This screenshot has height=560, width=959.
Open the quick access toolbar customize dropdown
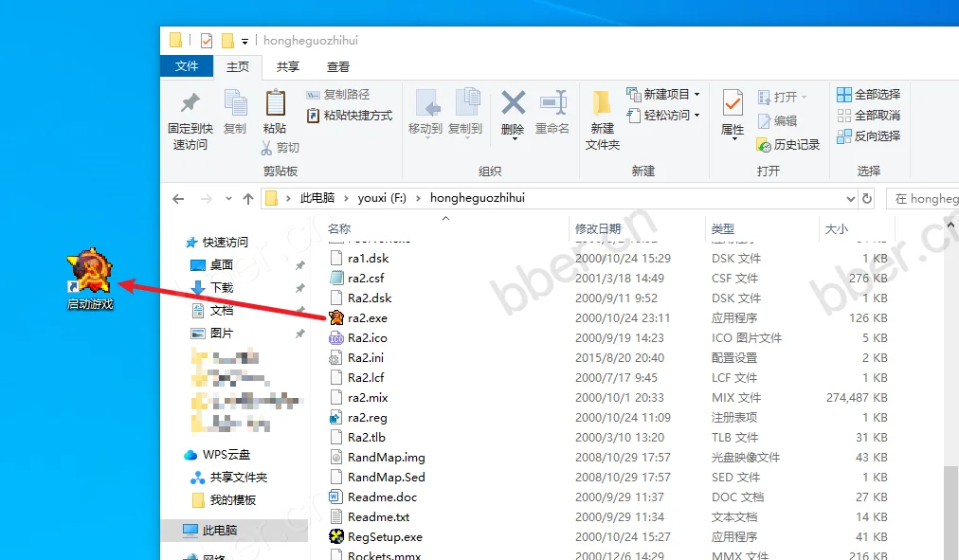coord(244,42)
